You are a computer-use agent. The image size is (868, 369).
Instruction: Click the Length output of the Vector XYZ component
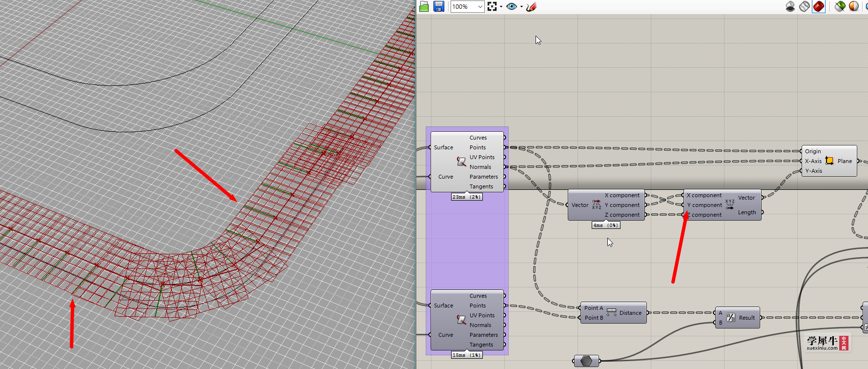click(747, 212)
